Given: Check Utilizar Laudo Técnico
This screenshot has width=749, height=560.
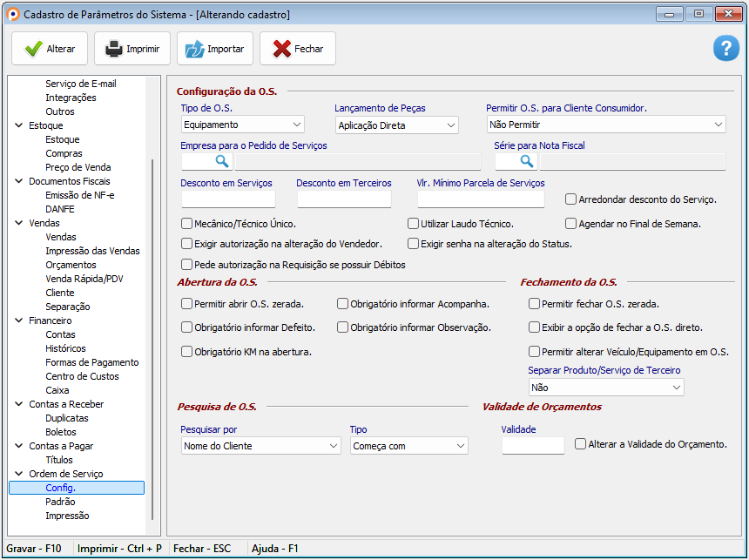Looking at the screenshot, I should click(x=415, y=224).
